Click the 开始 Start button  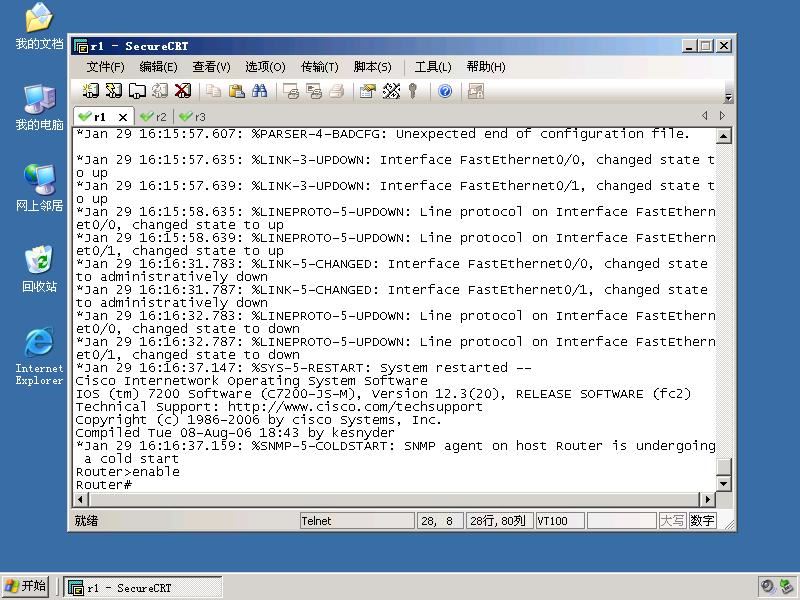click(x=26, y=586)
